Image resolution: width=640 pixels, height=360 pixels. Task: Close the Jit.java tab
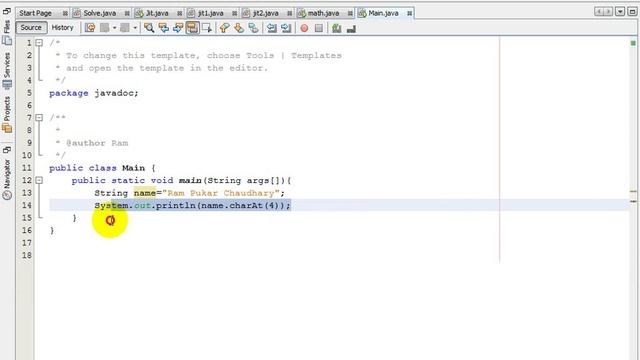179,13
